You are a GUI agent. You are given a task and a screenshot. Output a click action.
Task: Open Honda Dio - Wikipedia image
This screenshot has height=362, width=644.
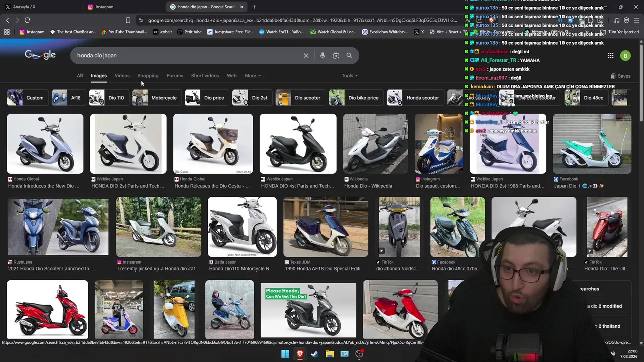(375, 144)
